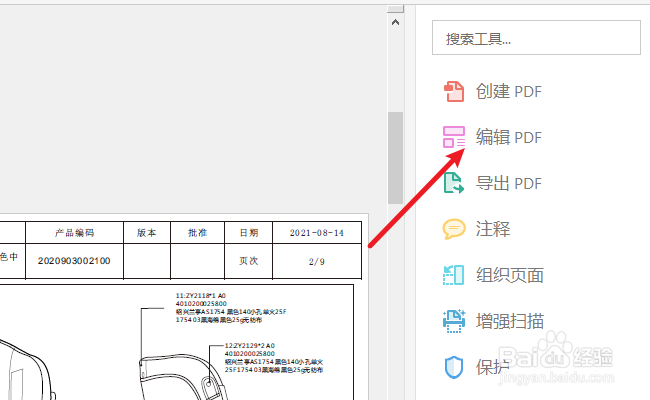Click the 编辑 PDF icon

454,137
